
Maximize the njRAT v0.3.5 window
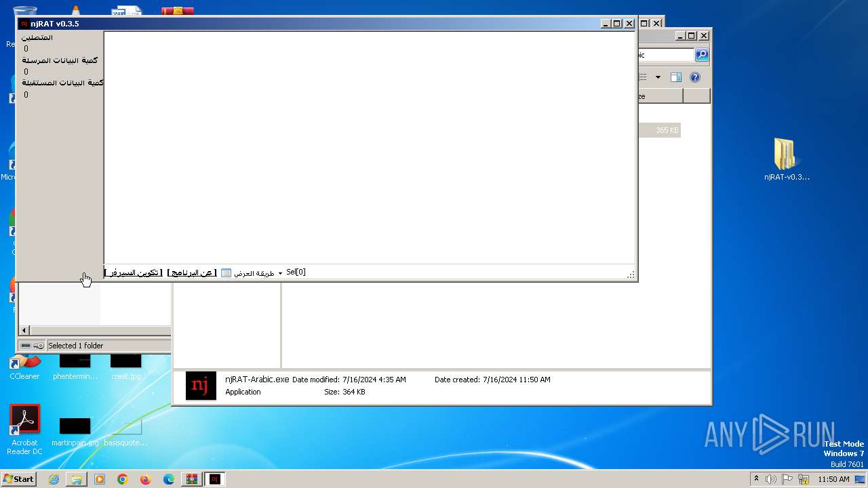pyautogui.click(x=616, y=24)
